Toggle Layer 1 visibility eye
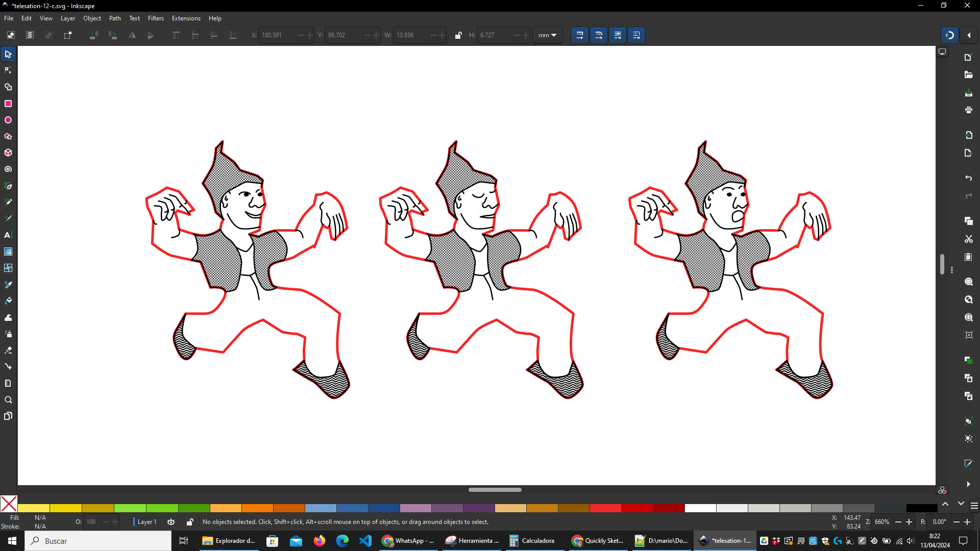This screenshot has height=551, width=980. [x=171, y=522]
